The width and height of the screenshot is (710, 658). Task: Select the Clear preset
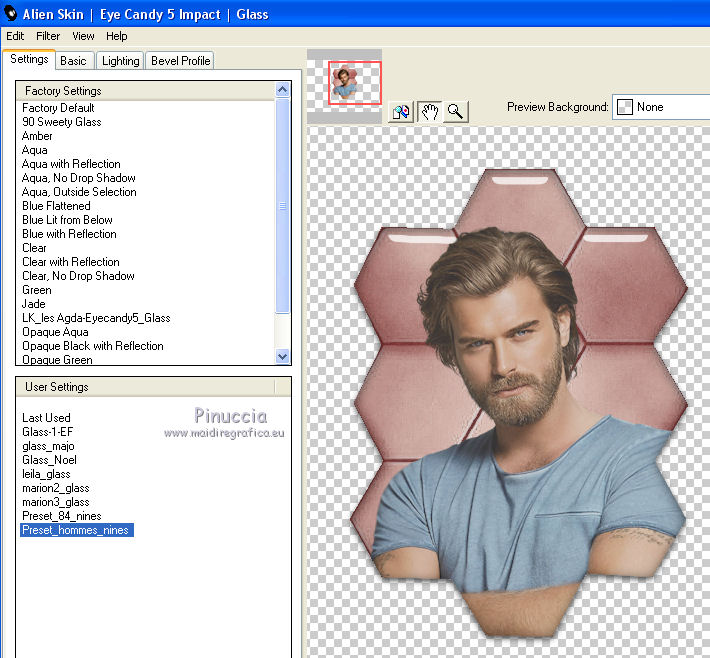coord(34,248)
